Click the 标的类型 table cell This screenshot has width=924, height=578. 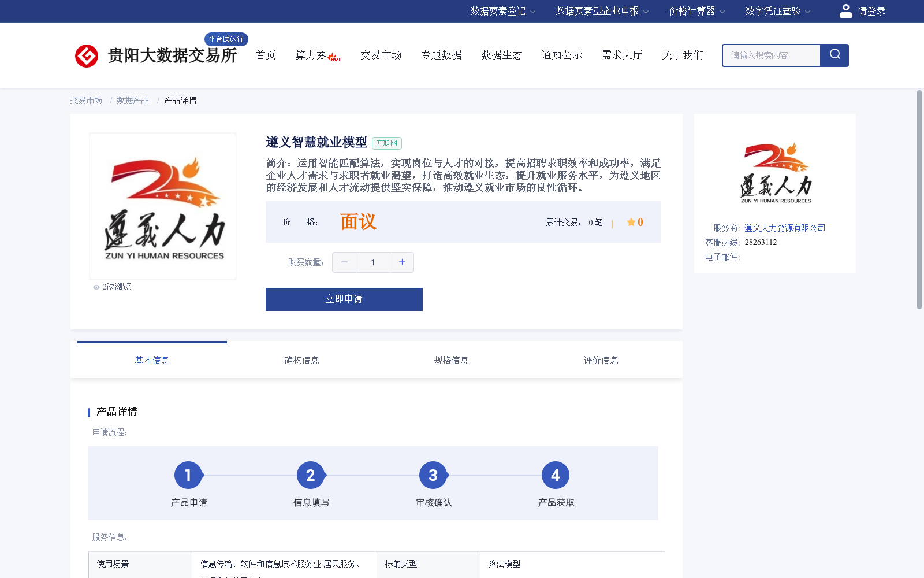click(429, 565)
